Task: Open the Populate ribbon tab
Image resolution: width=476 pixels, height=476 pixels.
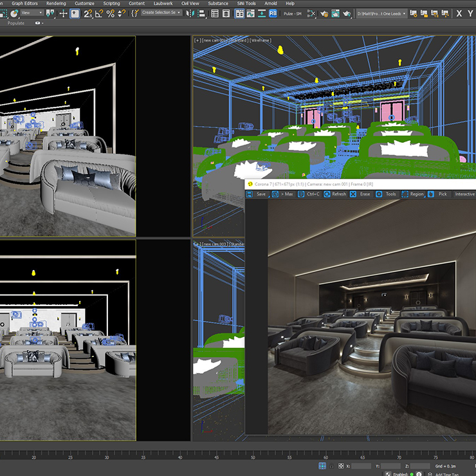Action: click(16, 23)
